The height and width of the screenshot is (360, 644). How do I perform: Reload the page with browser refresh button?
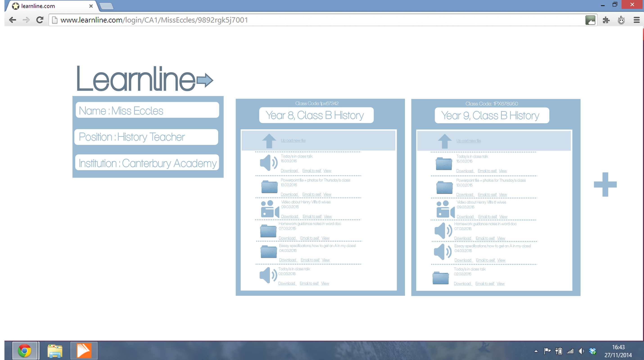point(40,20)
